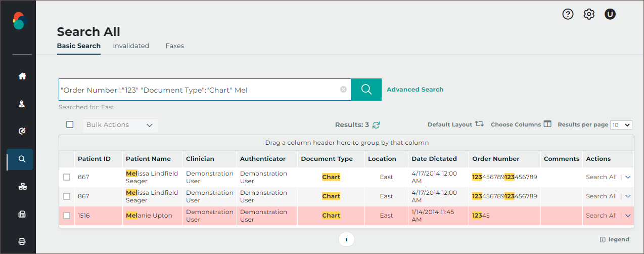Expand the Results per page dropdown
Viewport: 644px width, 254px height.
click(x=621, y=125)
